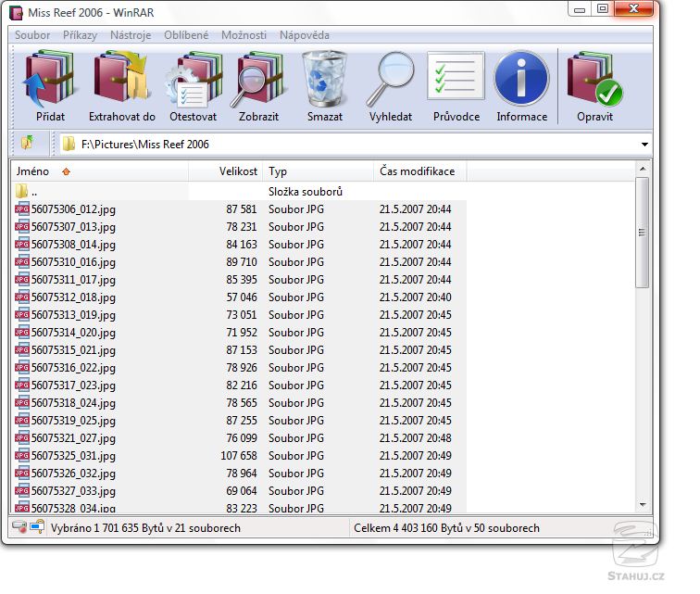Click scrollbar down arrow in file list
The height and width of the screenshot is (594, 700).
click(x=643, y=505)
